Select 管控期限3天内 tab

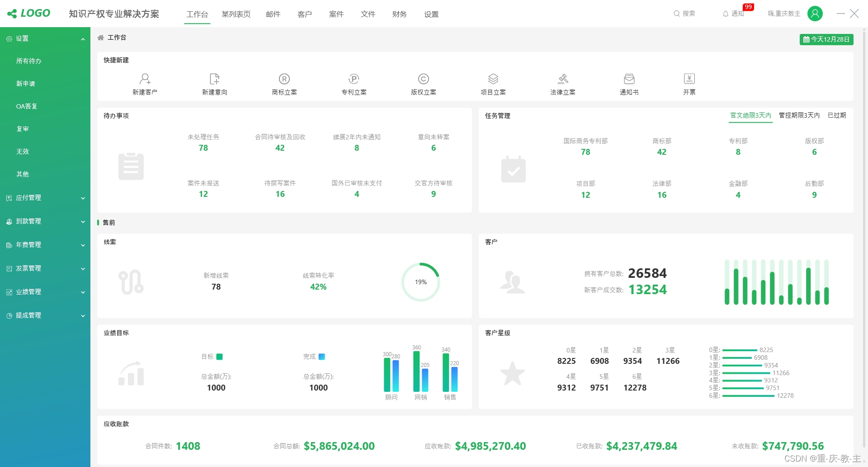799,115
